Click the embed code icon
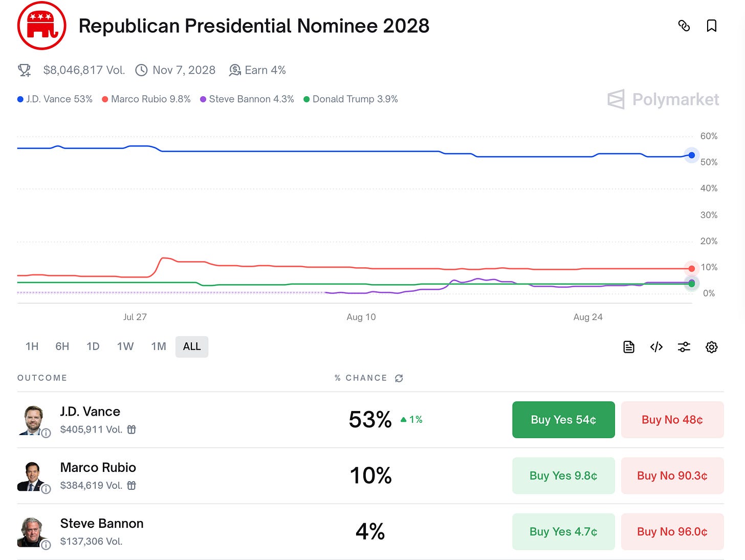 [656, 347]
